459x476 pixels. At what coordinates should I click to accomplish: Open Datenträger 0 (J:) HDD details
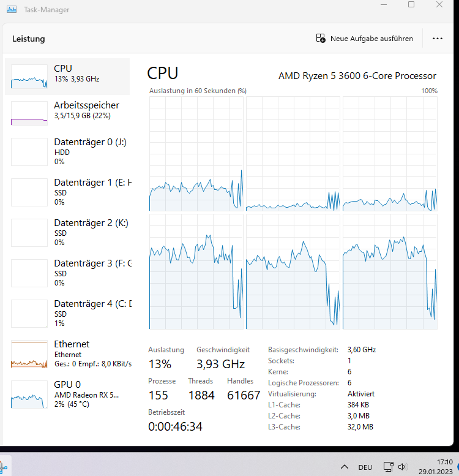(67, 151)
